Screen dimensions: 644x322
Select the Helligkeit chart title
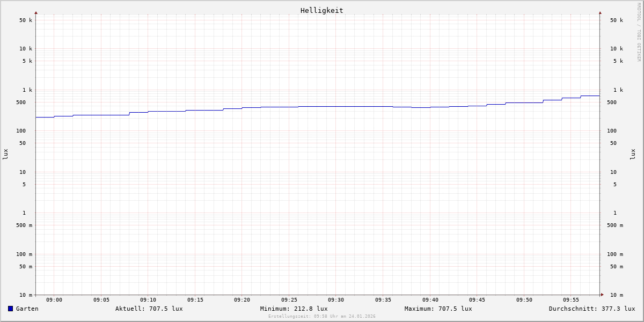point(321,10)
